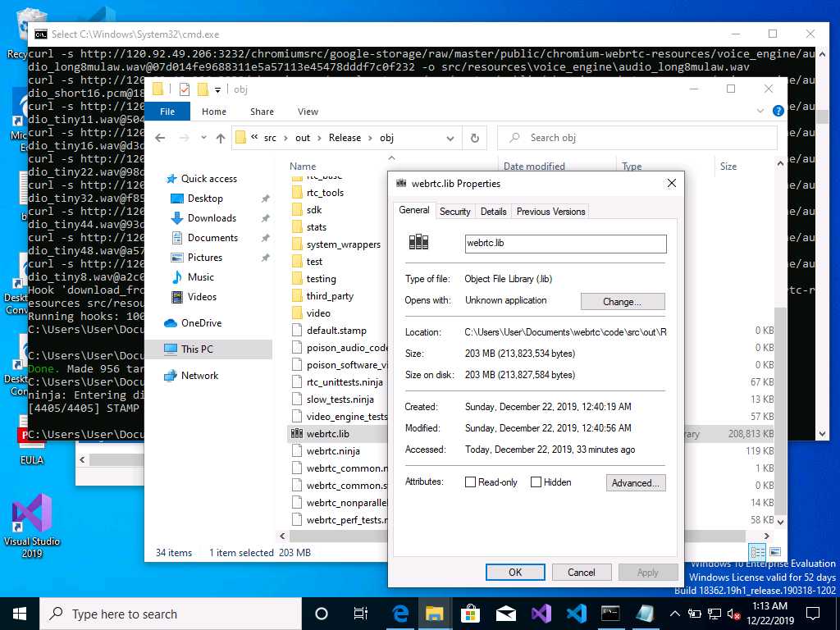Select the General tab in Properties
This screenshot has width=840, height=630.
(414, 210)
